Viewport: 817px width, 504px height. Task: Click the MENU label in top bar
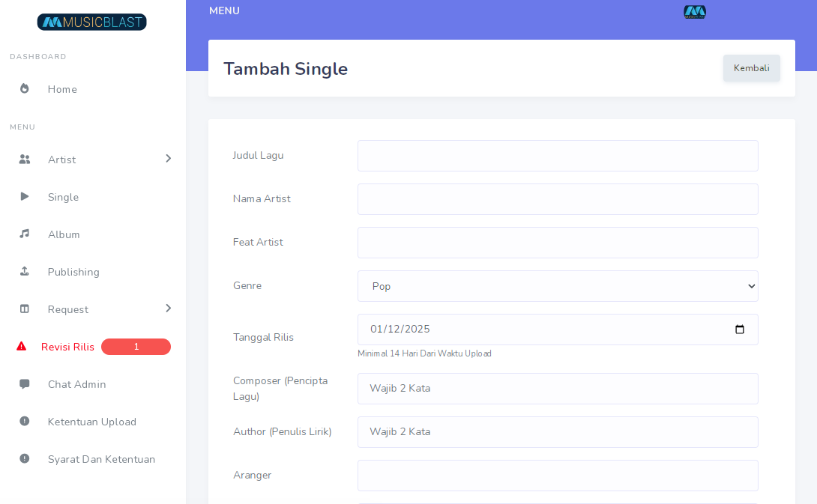[x=224, y=11]
